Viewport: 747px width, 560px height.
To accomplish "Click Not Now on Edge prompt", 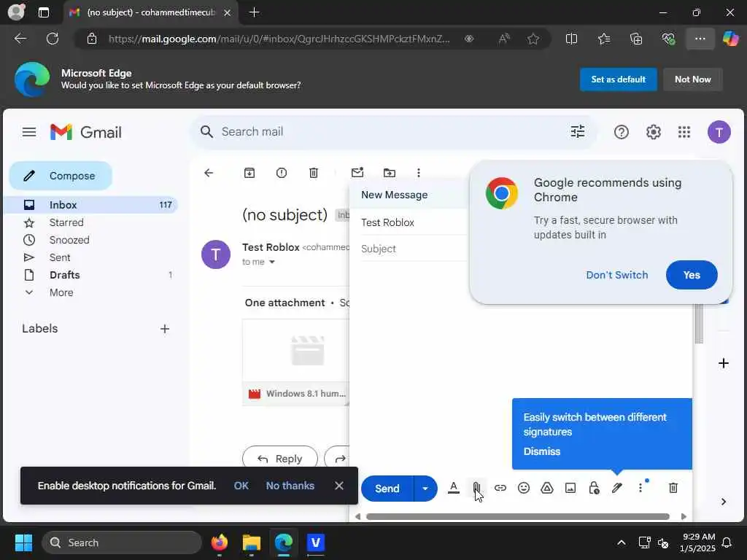I will [693, 79].
